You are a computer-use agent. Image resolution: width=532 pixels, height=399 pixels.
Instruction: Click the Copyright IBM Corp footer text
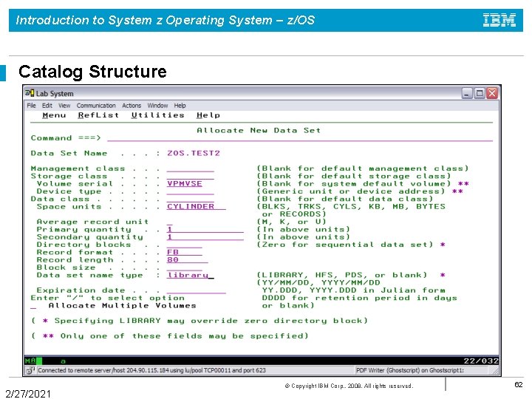click(x=349, y=386)
